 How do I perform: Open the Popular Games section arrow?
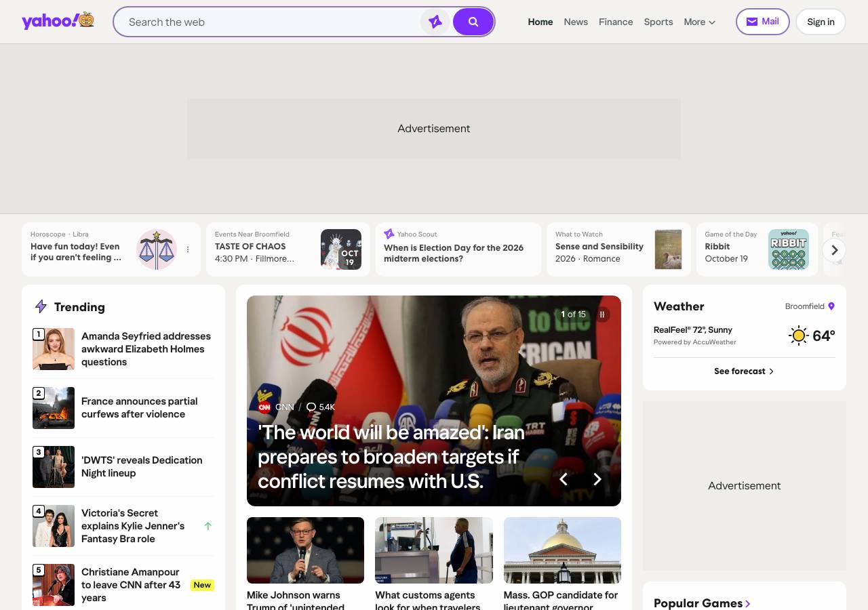tap(748, 603)
